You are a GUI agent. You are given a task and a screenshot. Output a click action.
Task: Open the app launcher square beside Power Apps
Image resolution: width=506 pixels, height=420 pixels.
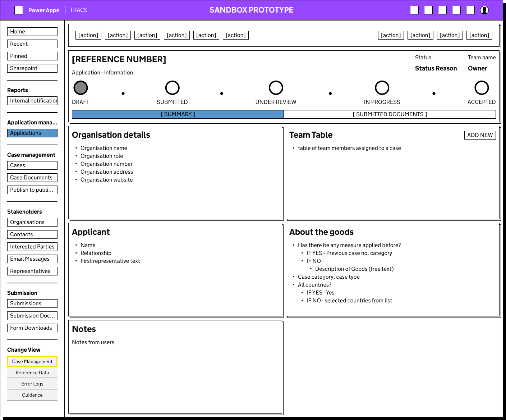[x=19, y=10]
